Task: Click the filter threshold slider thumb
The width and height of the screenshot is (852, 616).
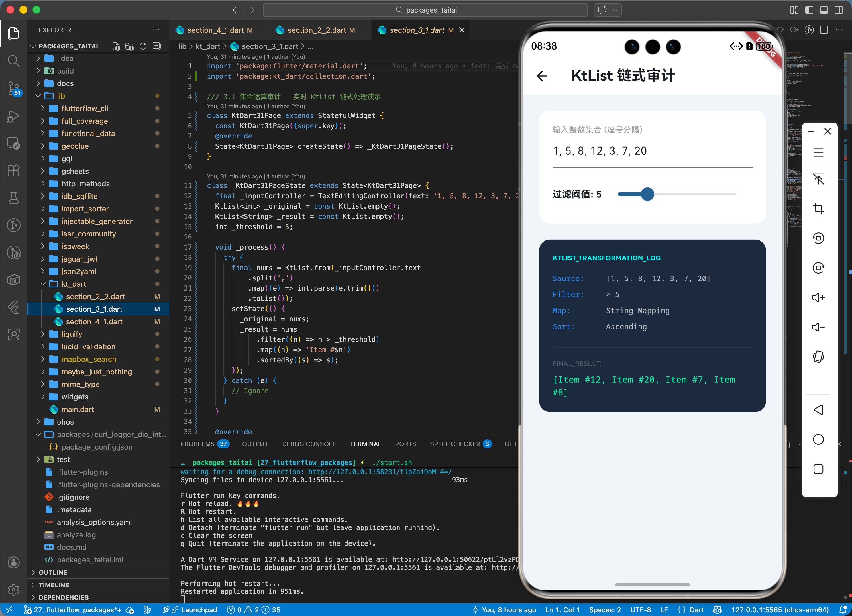Action: click(647, 194)
